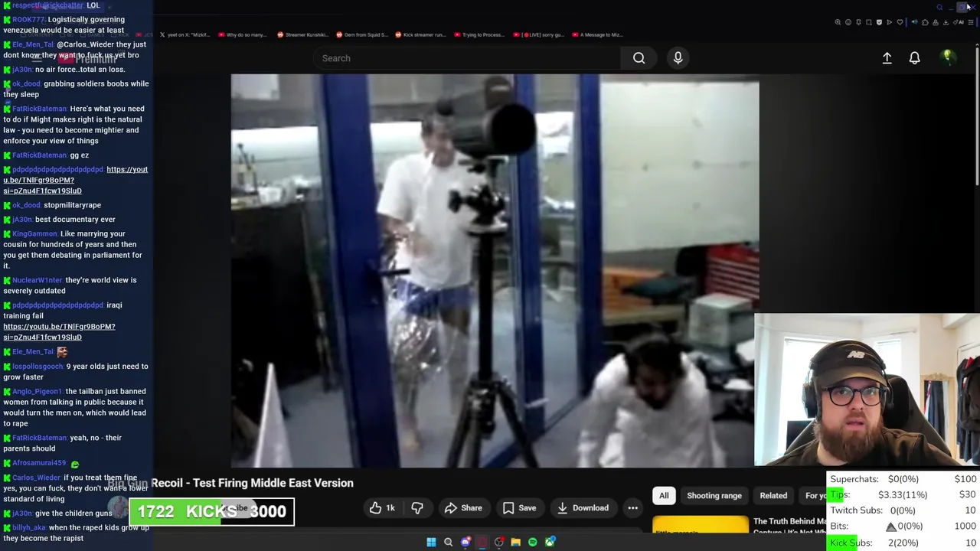Click the pinboard pin icon in browser toolbar
Screen dimensions: 980x551
click(x=858, y=22)
